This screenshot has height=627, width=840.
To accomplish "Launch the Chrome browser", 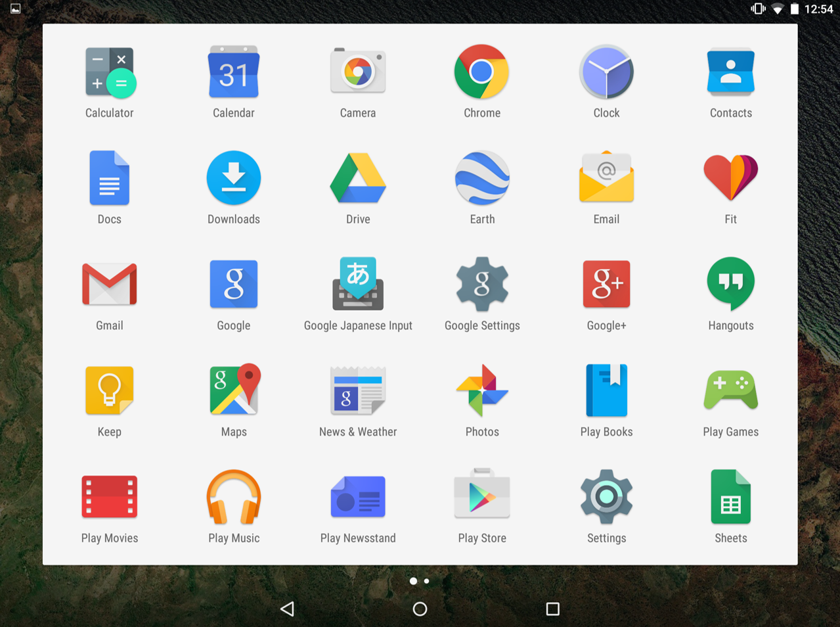I will 482,72.
